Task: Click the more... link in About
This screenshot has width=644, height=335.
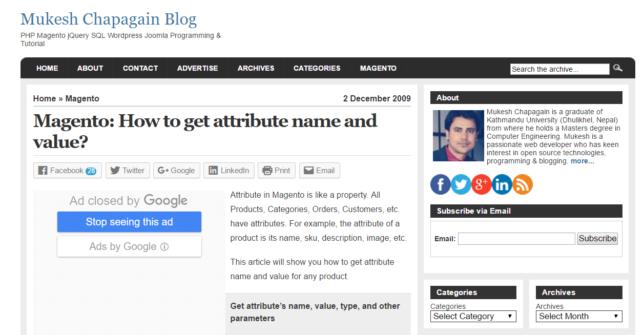Action: pyautogui.click(x=583, y=161)
